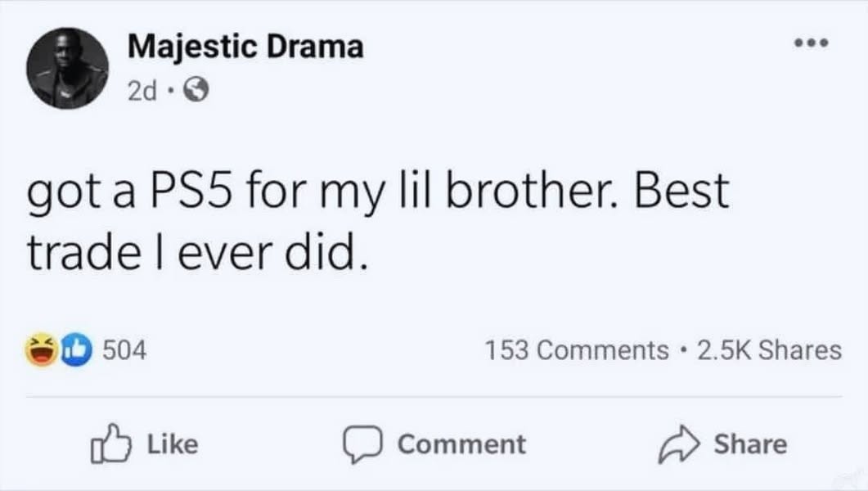
Task: Click the thumbs-up Like icon
Action: tap(110, 444)
